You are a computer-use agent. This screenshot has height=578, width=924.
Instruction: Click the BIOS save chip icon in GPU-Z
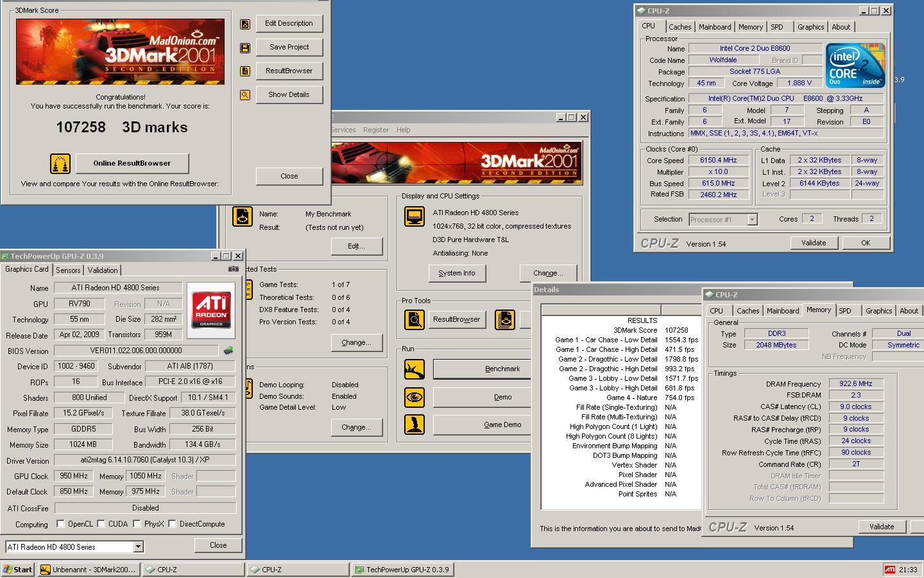(x=228, y=351)
